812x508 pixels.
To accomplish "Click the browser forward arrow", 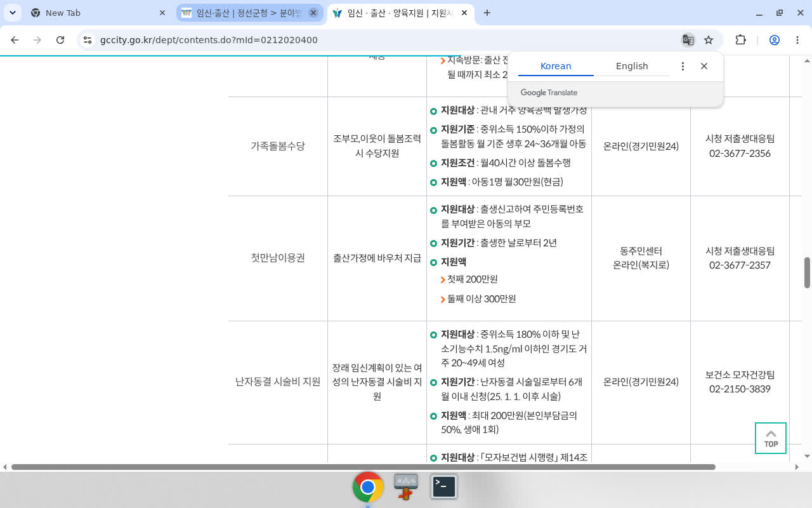I will [x=37, y=40].
